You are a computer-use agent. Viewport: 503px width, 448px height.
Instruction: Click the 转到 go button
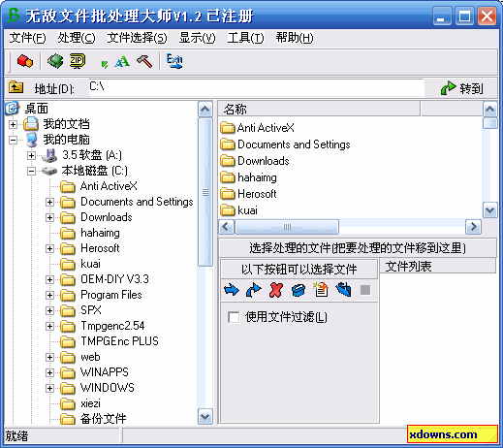[461, 88]
